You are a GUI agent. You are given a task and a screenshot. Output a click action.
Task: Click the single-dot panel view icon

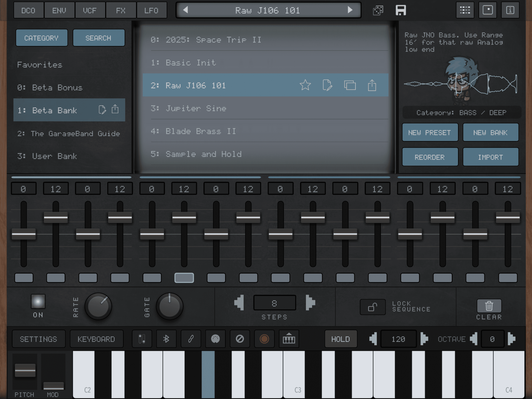tap(488, 10)
